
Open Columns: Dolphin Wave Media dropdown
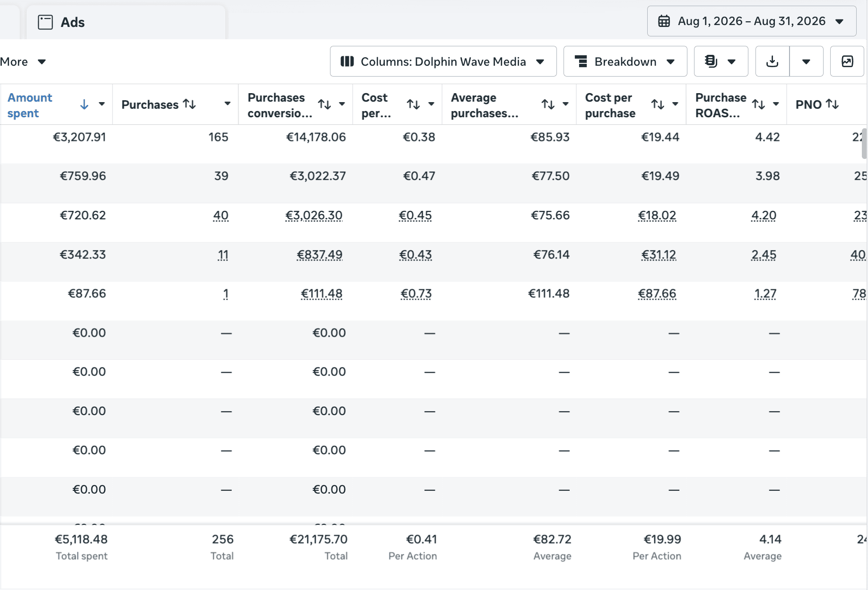pos(443,61)
